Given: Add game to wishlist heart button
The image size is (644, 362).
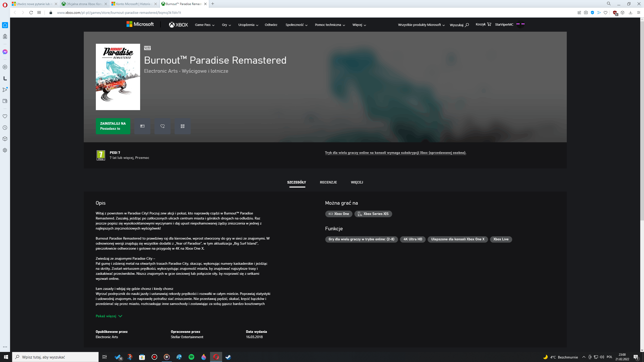Looking at the screenshot, I should pyautogui.click(x=163, y=126).
